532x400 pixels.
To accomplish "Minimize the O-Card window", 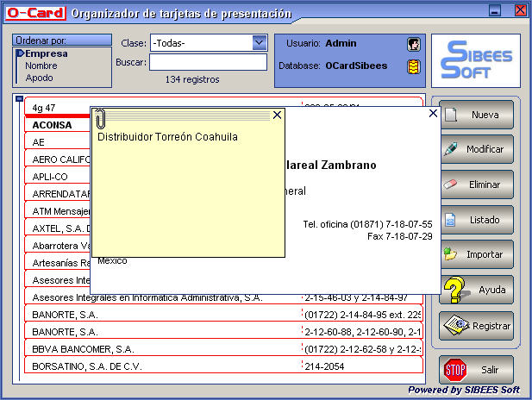I will pos(495,10).
